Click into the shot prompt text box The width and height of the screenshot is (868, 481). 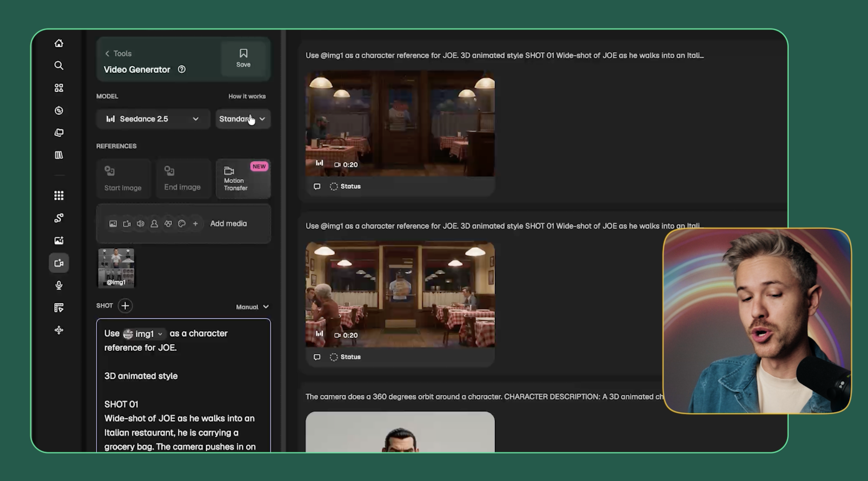[x=183, y=385]
